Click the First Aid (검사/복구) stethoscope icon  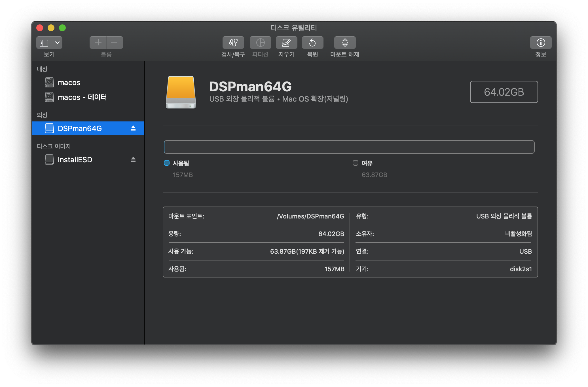(233, 43)
